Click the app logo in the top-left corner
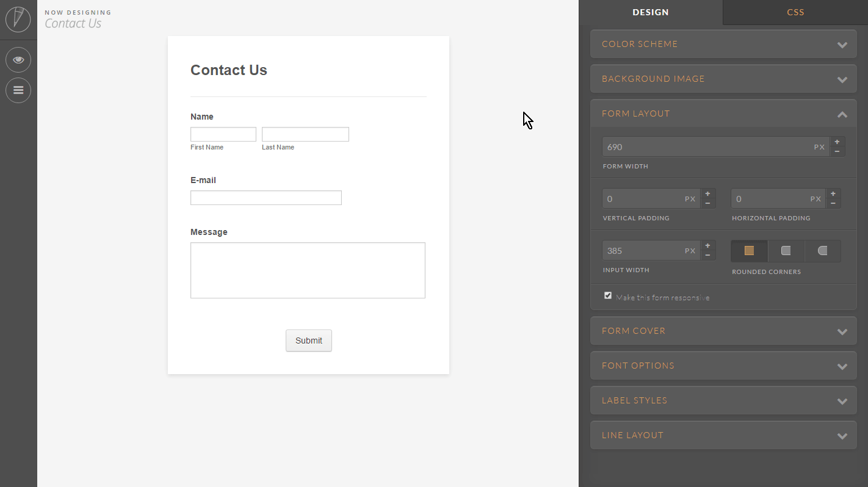 pyautogui.click(x=18, y=20)
